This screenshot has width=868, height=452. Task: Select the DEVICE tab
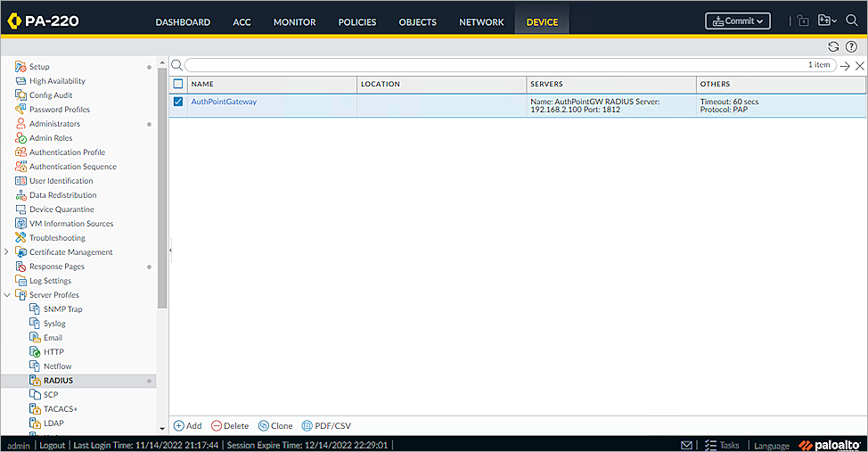542,22
